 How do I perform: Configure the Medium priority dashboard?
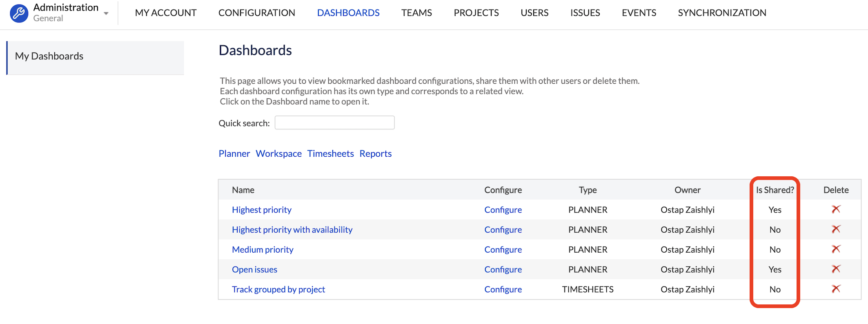[x=503, y=250]
